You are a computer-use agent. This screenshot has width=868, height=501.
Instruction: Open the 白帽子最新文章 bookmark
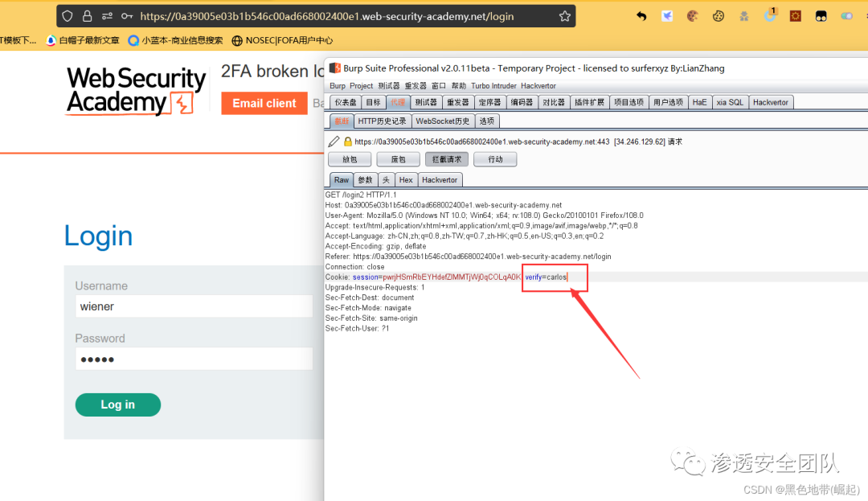pyautogui.click(x=83, y=40)
